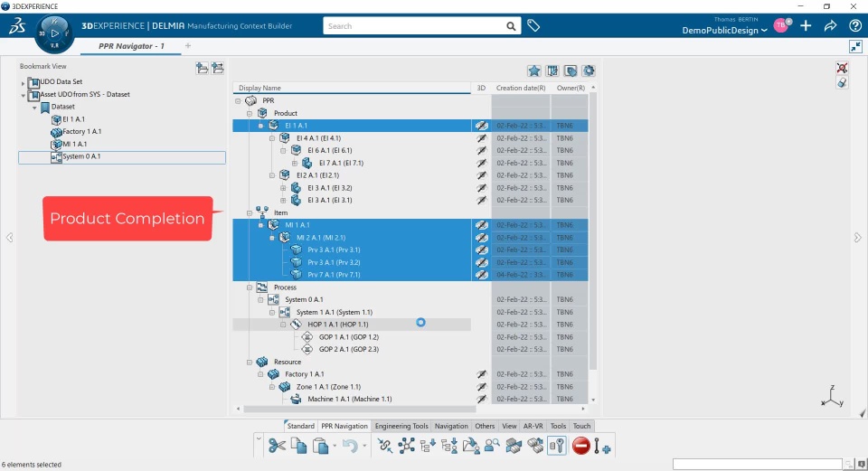Switch to Engineering Tools tab
The height and width of the screenshot is (471, 868).
click(401, 426)
